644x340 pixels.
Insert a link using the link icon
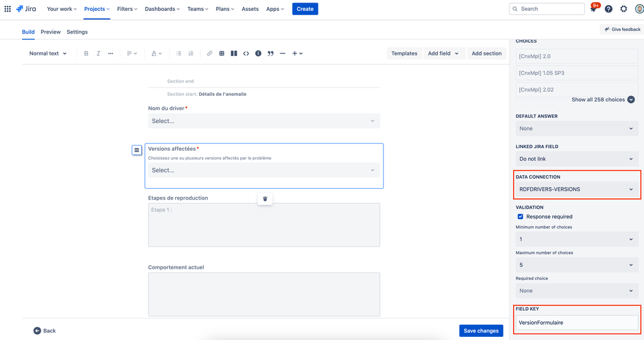pyautogui.click(x=210, y=53)
